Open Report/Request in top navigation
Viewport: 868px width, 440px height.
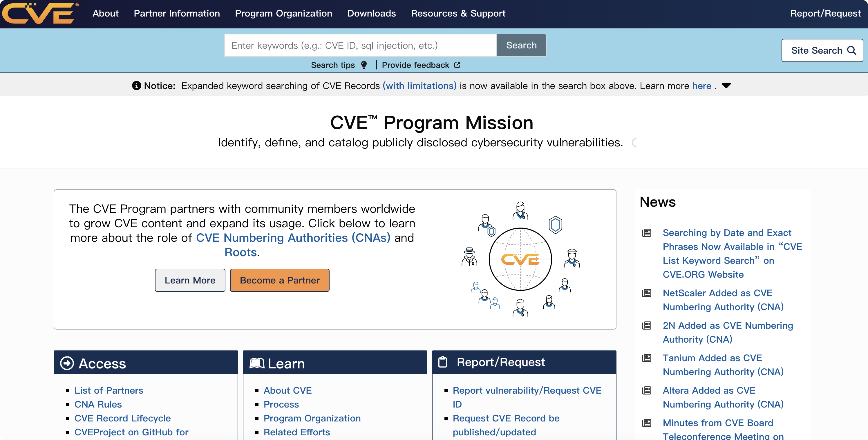[825, 13]
